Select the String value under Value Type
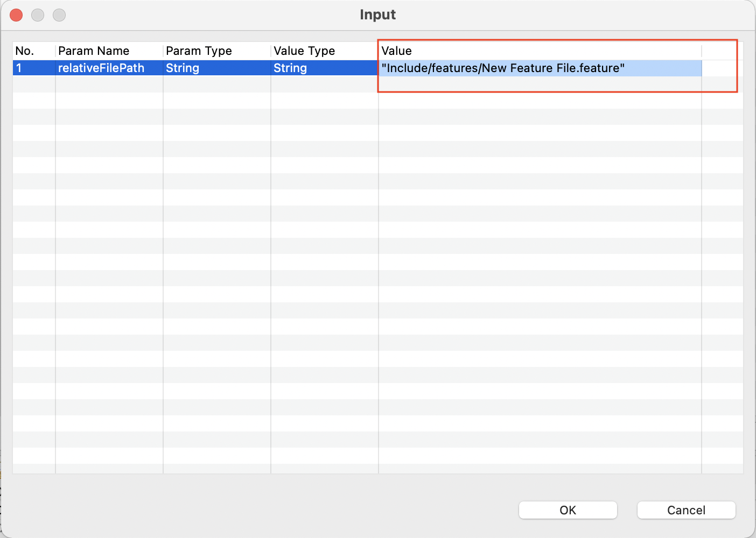 (x=290, y=68)
